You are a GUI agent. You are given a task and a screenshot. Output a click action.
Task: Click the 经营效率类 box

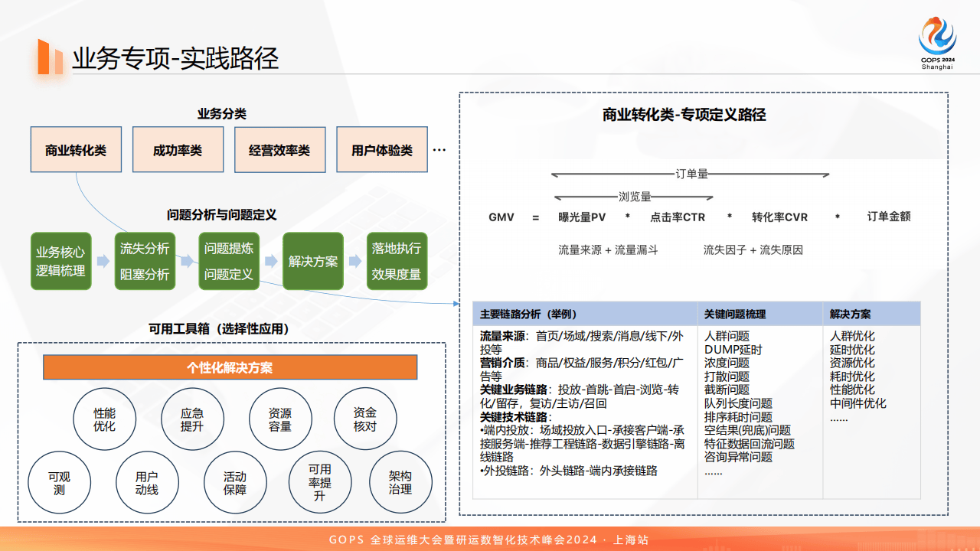[279, 149]
